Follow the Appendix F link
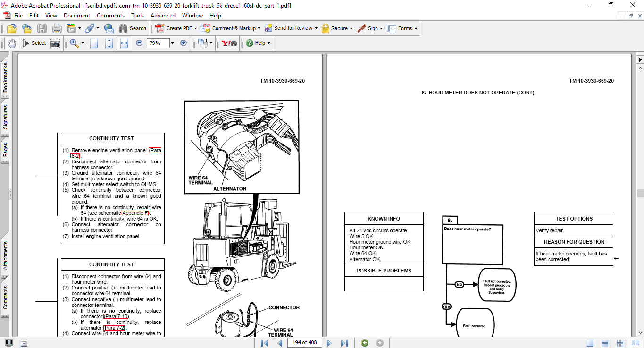 click(135, 213)
